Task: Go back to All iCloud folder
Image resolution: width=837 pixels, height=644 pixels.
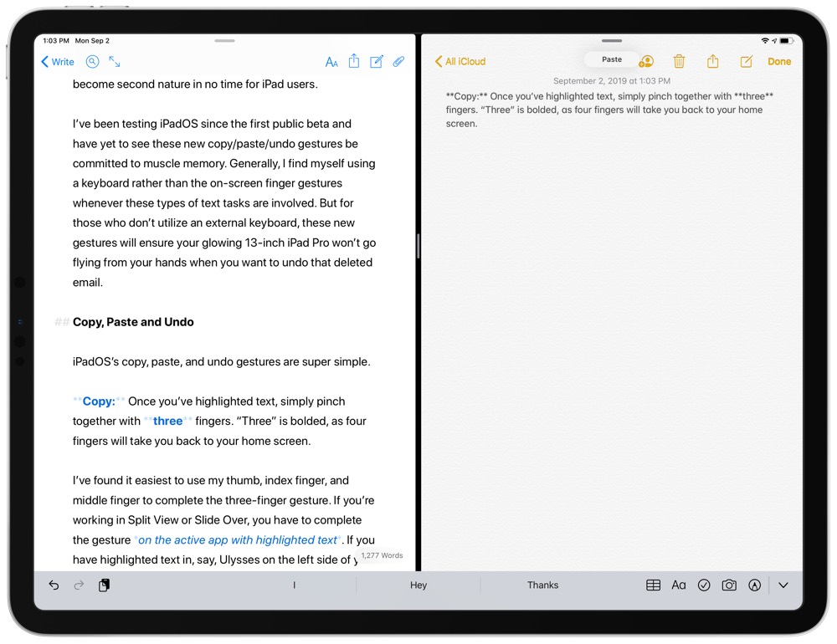Action: pyautogui.click(x=460, y=61)
